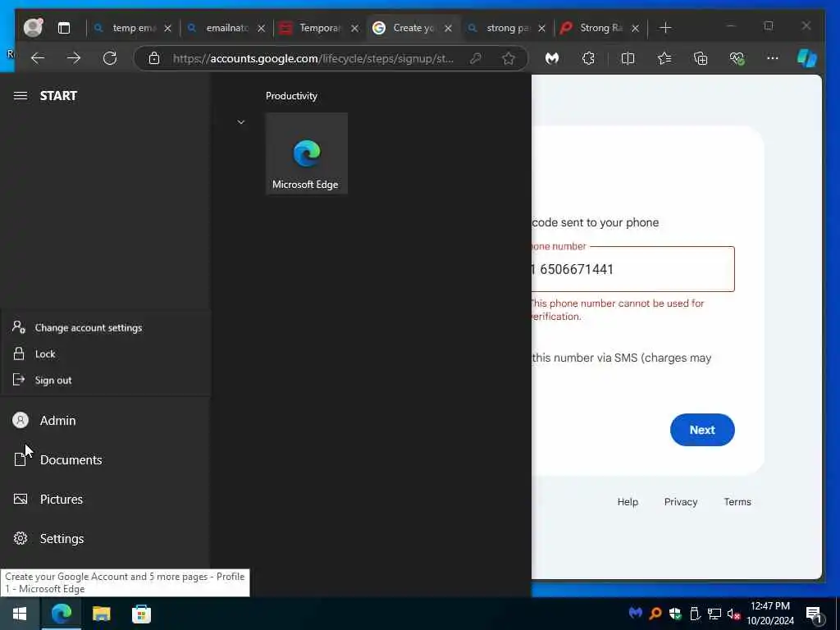Go forward in browser history
Screen dimensions: 840x630
[74, 58]
